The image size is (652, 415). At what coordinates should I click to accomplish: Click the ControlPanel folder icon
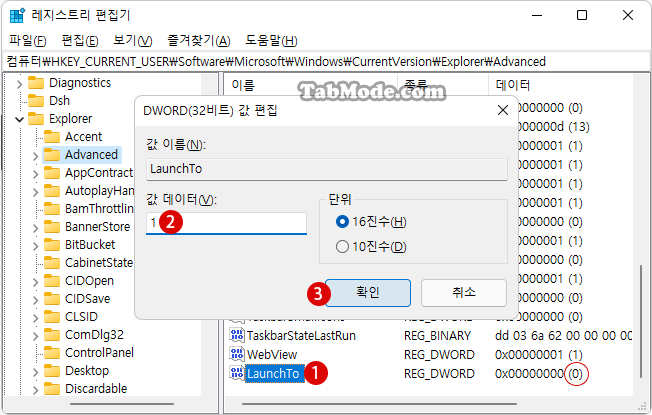tap(52, 353)
